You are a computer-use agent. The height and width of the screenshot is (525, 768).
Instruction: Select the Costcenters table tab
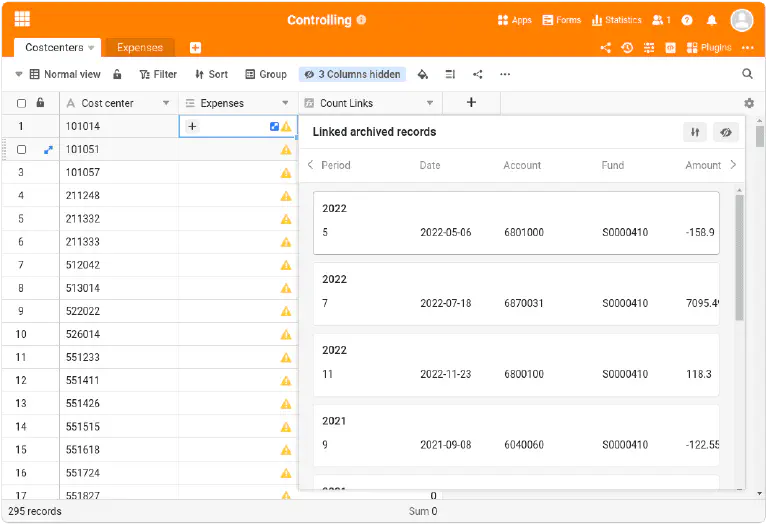(x=54, y=48)
